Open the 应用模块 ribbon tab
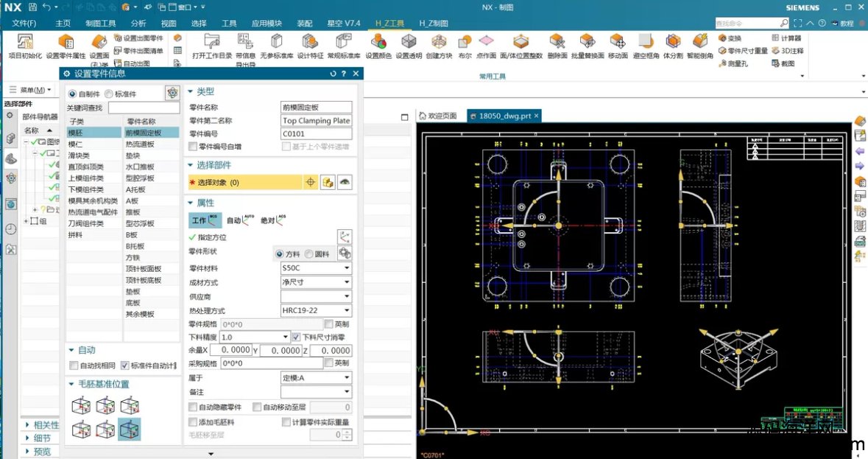868x459 pixels. click(x=267, y=24)
